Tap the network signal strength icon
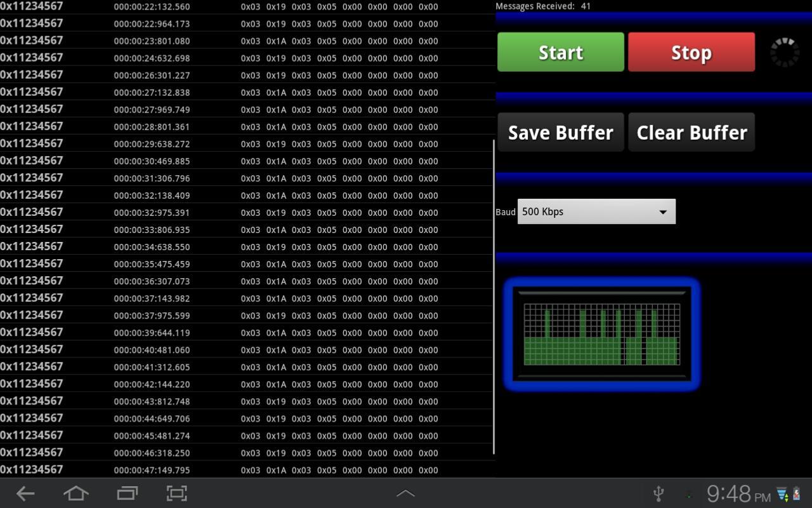Screen dimensions: 812x508 (x=782, y=493)
